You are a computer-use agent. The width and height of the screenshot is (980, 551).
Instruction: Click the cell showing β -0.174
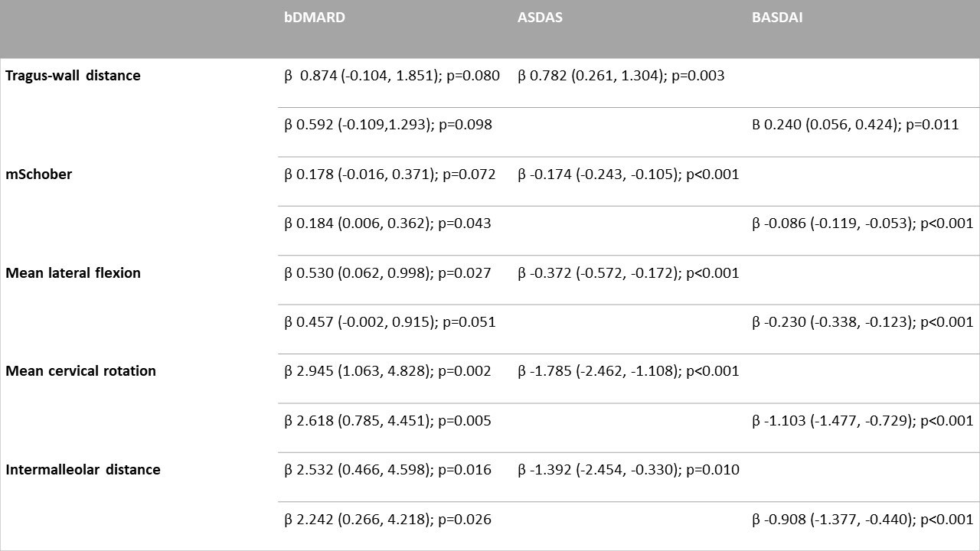coord(628,174)
